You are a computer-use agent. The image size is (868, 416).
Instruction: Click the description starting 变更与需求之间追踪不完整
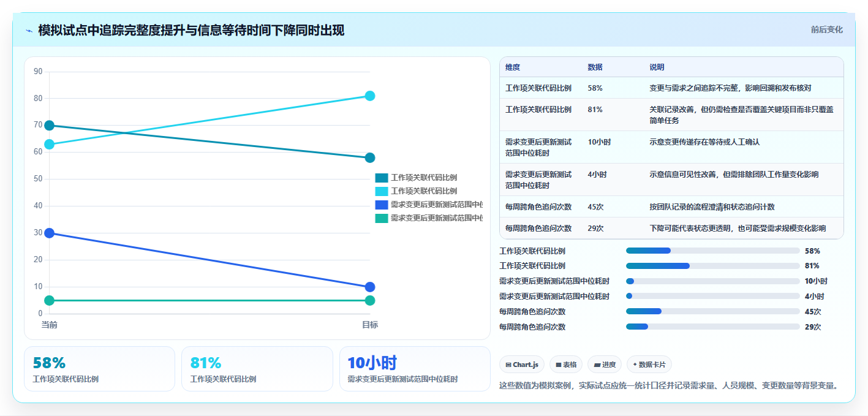click(x=730, y=88)
